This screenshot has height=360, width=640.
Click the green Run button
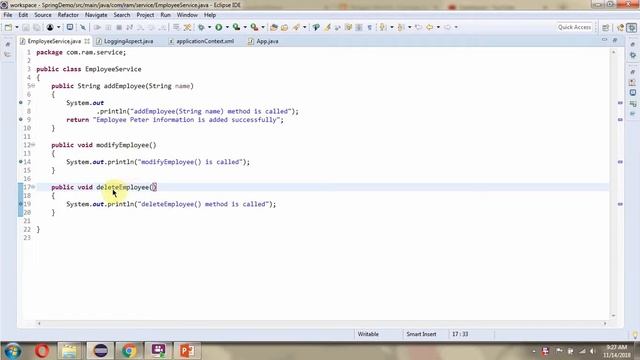coord(219,27)
